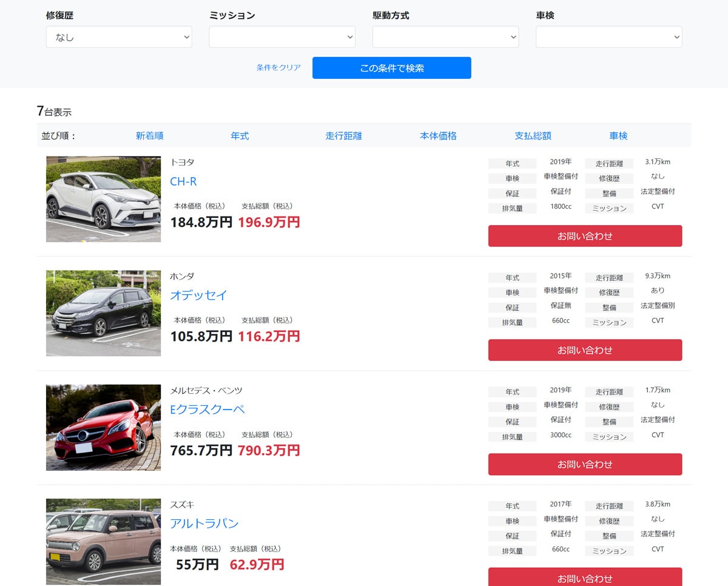Image resolution: width=728 pixels, height=586 pixels.
Task: Click the 55万円 base price
Action: (x=197, y=564)
